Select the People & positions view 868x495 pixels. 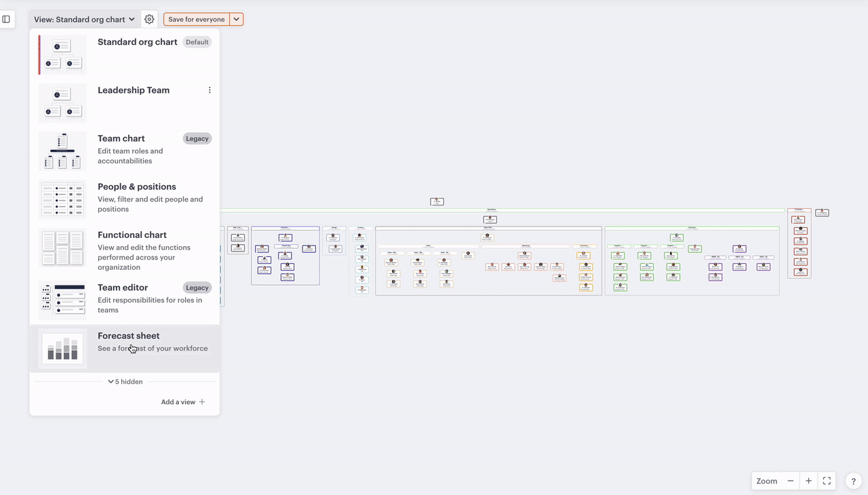tap(136, 187)
